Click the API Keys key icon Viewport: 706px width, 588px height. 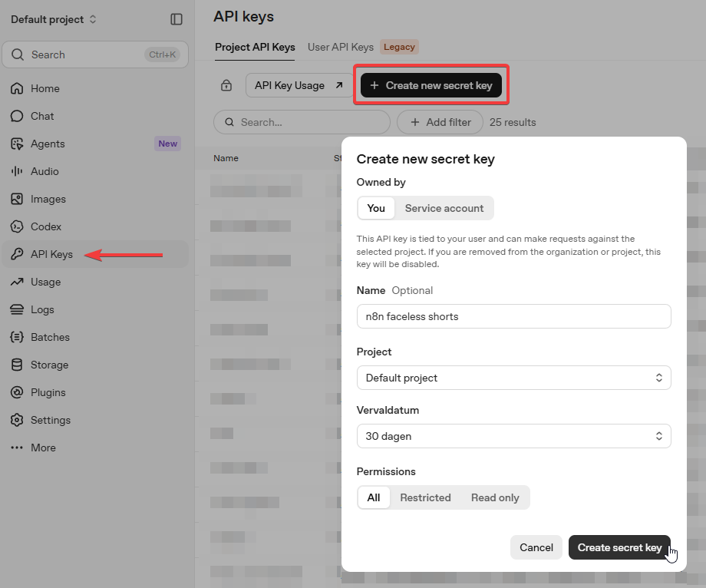tap(17, 254)
